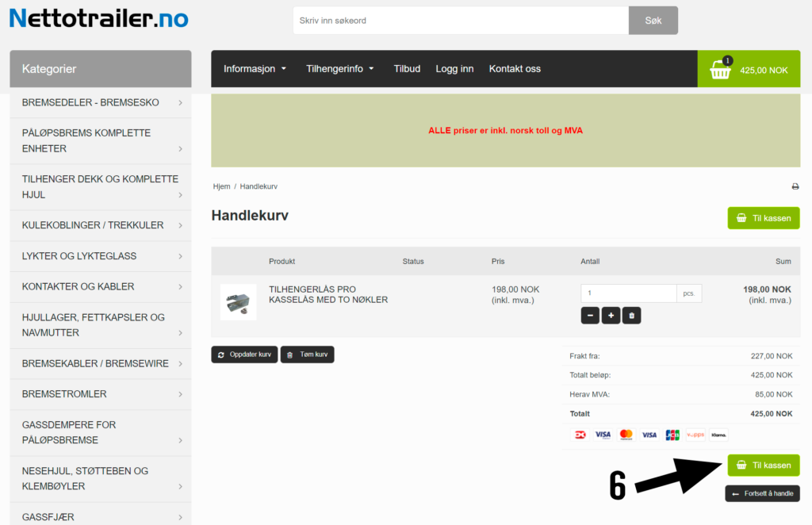Decrease quantity with the minus button

(x=590, y=316)
